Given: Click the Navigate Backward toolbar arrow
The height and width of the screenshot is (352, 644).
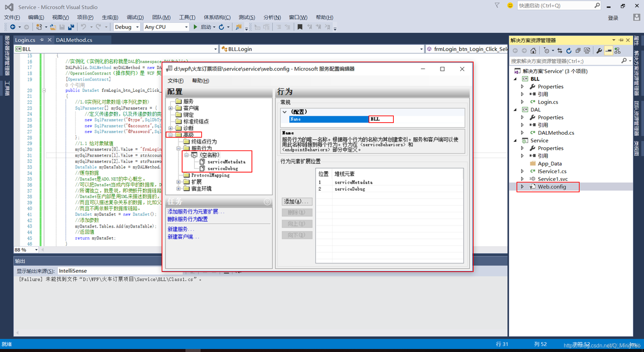Looking at the screenshot, I should click(x=13, y=27).
